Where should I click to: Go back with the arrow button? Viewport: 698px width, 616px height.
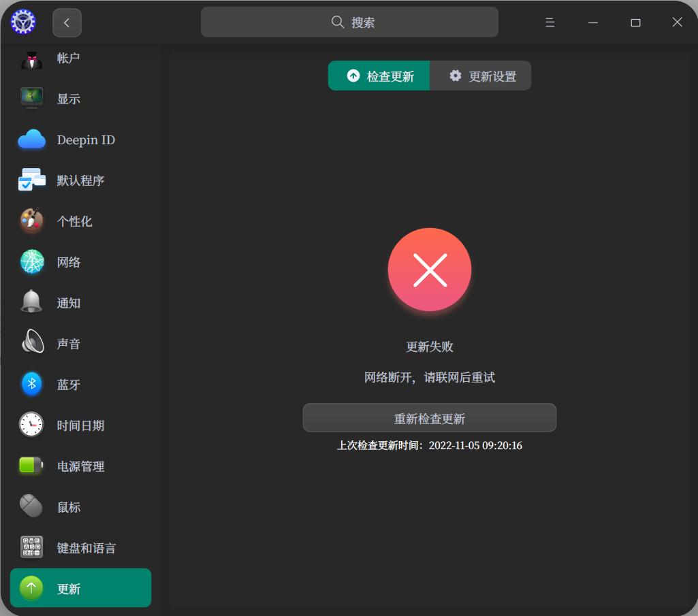click(x=67, y=22)
